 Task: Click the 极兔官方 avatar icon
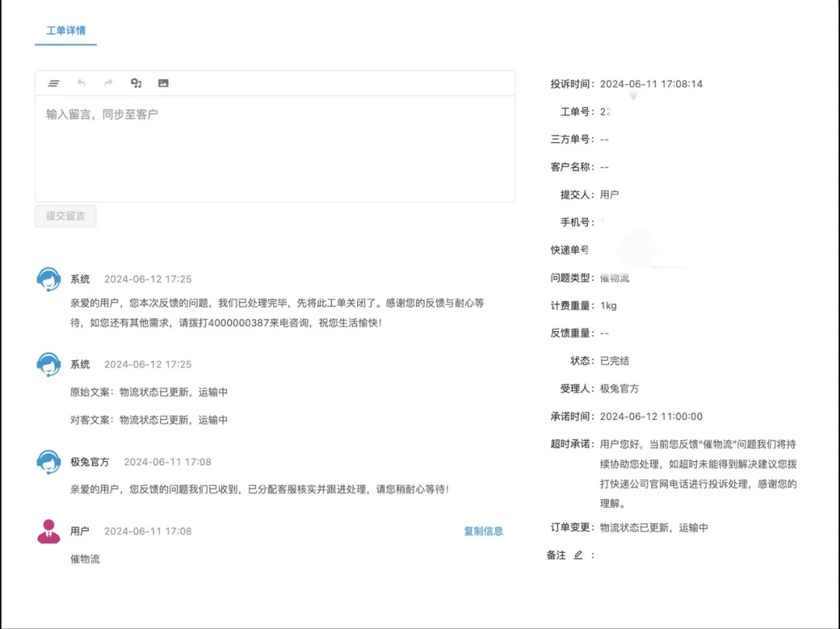coord(49,462)
